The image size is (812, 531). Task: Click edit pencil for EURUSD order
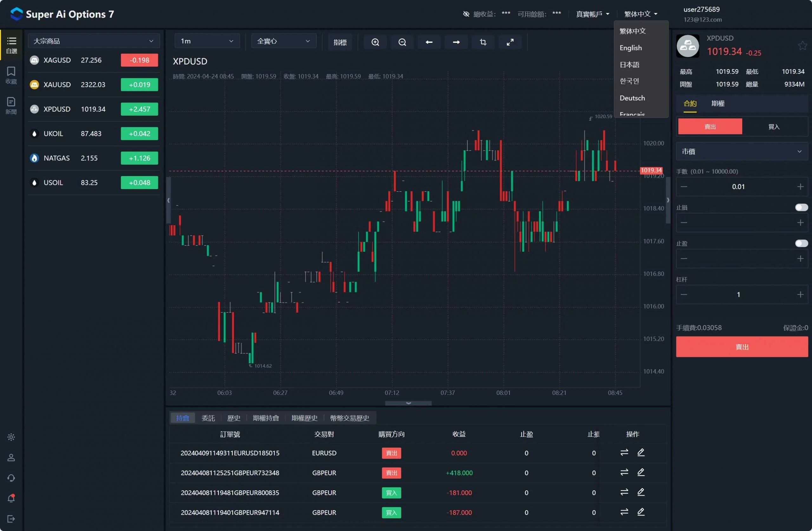641,453
